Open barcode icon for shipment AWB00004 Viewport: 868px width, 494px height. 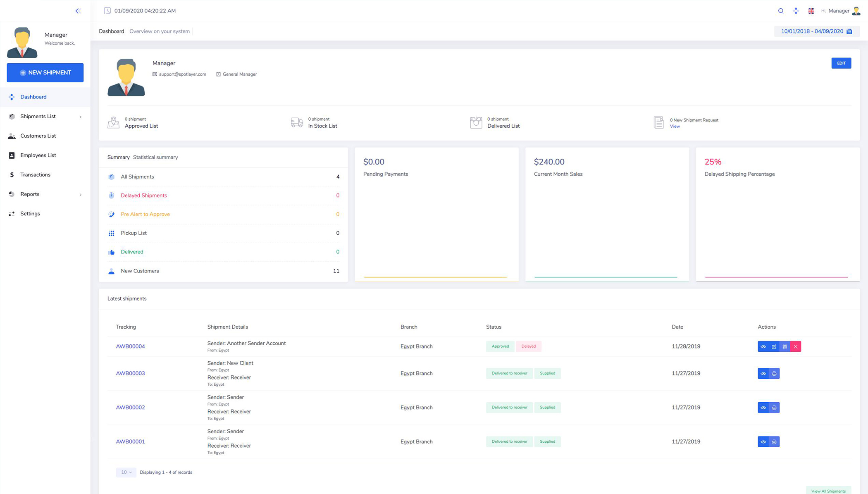[x=785, y=346]
